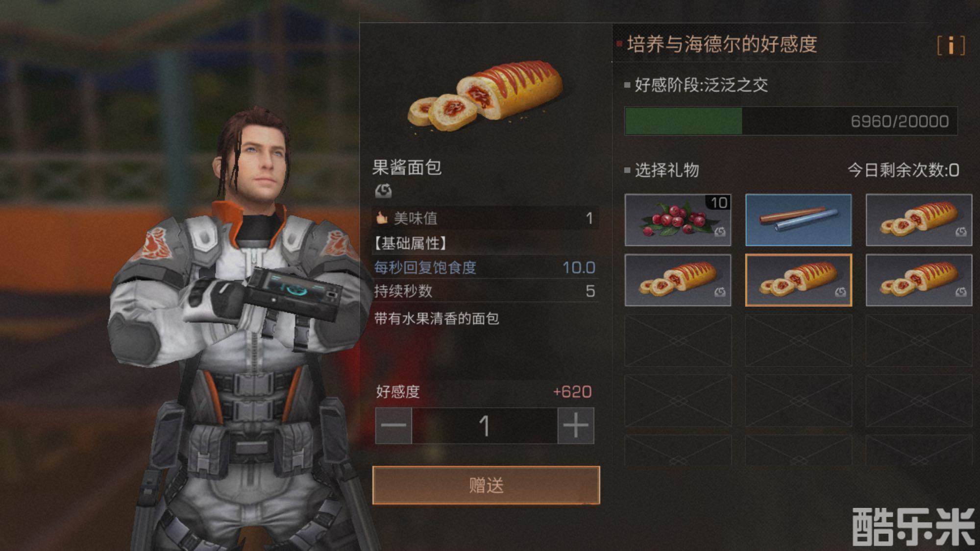Screen dimensions: 980x551
Task: Click the 今日剩余次数 remaining count label
Action: point(903,170)
